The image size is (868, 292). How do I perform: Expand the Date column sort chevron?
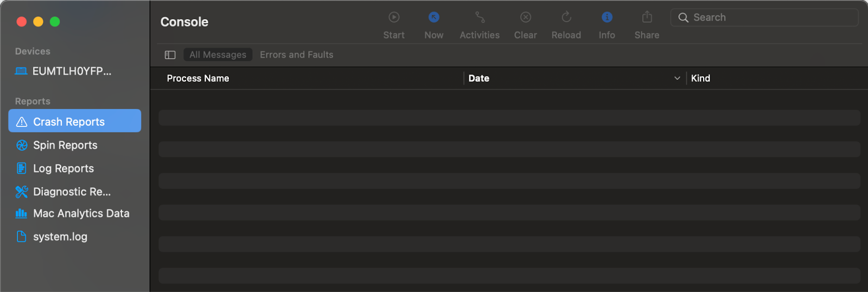[x=677, y=78]
